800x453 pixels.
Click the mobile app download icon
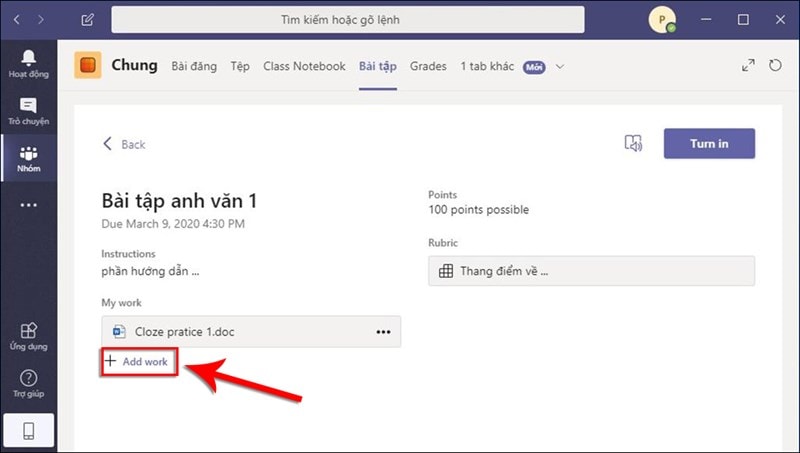pyautogui.click(x=29, y=431)
